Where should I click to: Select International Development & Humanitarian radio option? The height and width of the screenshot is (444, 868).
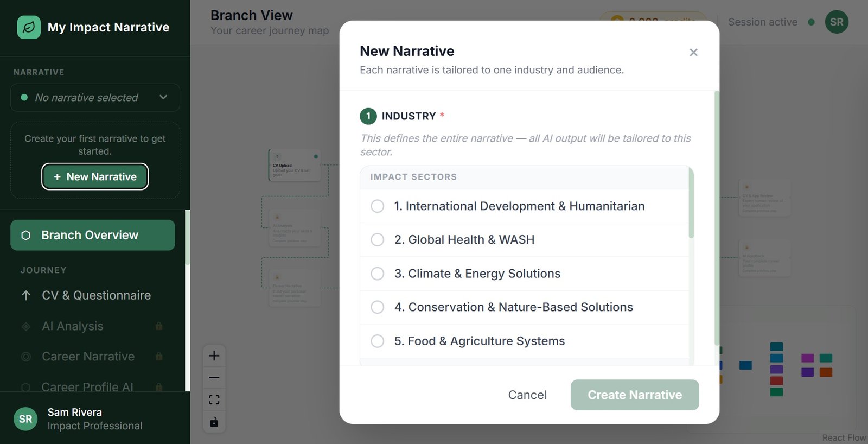coord(378,206)
